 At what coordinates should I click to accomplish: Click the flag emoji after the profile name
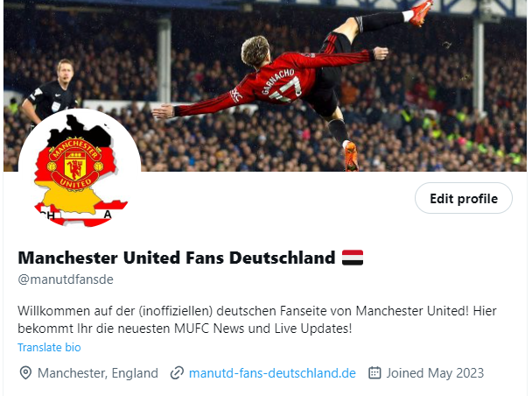(353, 258)
